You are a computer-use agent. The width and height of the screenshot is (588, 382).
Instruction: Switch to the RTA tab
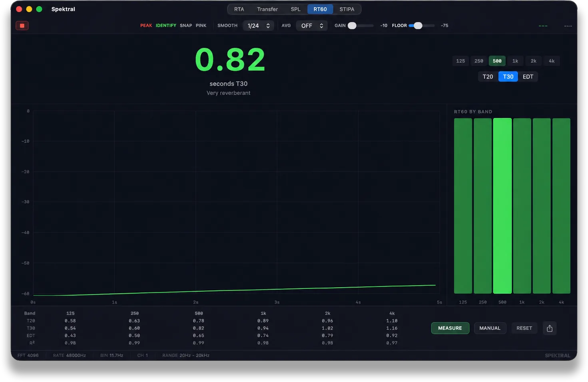click(239, 9)
